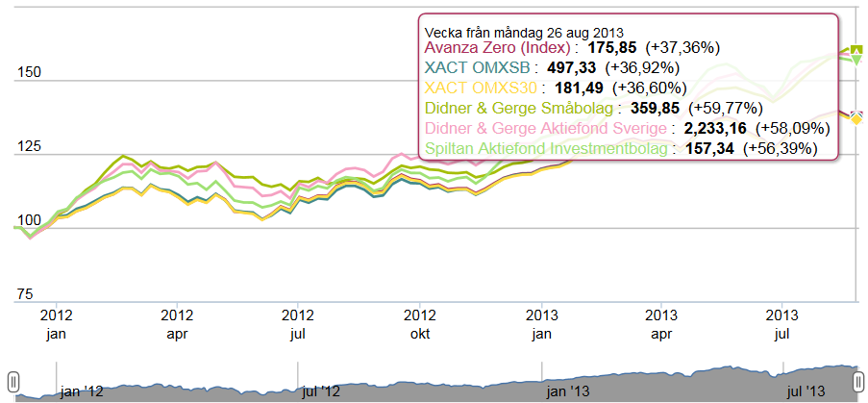868x403 pixels.
Task: Click the percentage (+59,77%)
Action: [726, 109]
